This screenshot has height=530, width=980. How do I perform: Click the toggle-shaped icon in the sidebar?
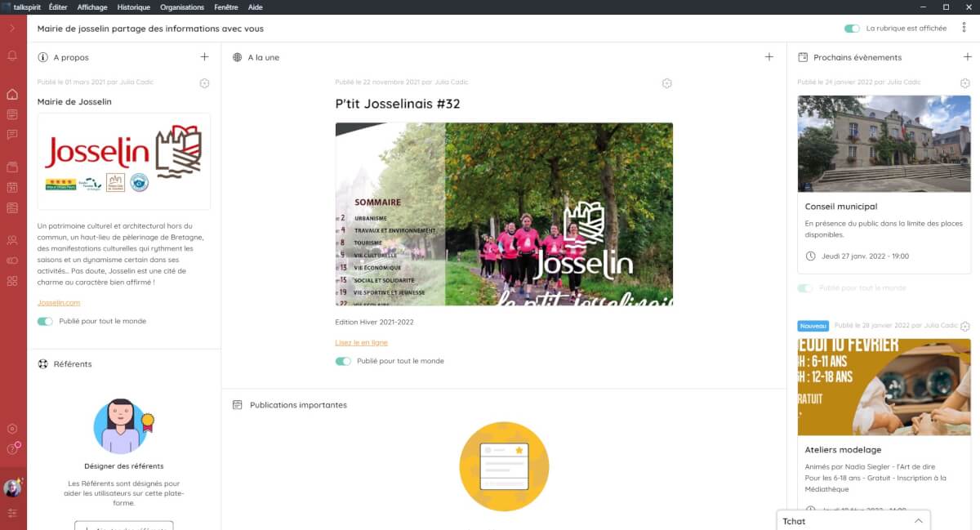12,261
